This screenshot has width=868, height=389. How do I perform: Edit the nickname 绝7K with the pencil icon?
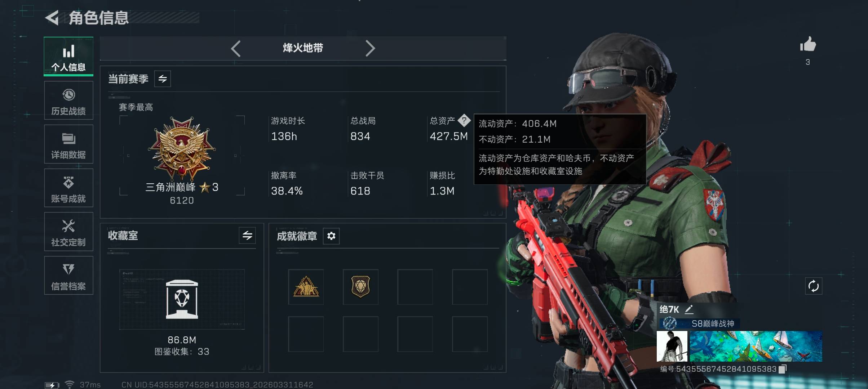click(689, 309)
